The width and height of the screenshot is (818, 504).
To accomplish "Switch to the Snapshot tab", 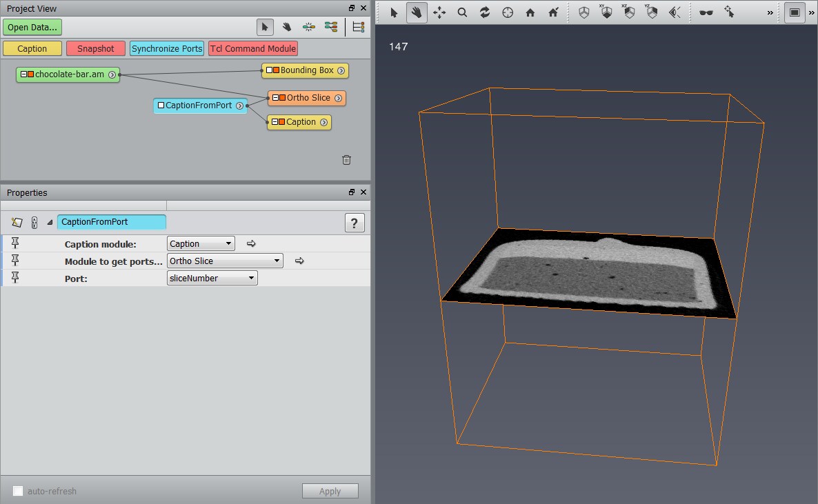I will tap(95, 48).
